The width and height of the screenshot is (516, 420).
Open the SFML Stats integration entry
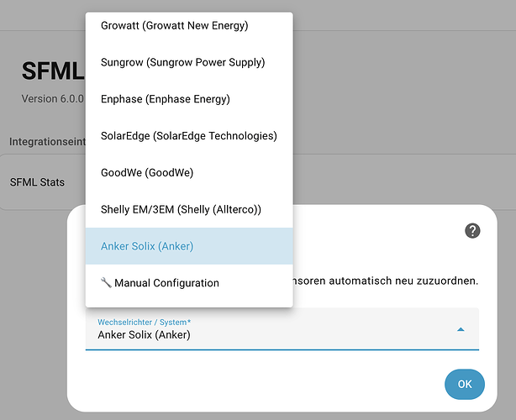(37, 182)
